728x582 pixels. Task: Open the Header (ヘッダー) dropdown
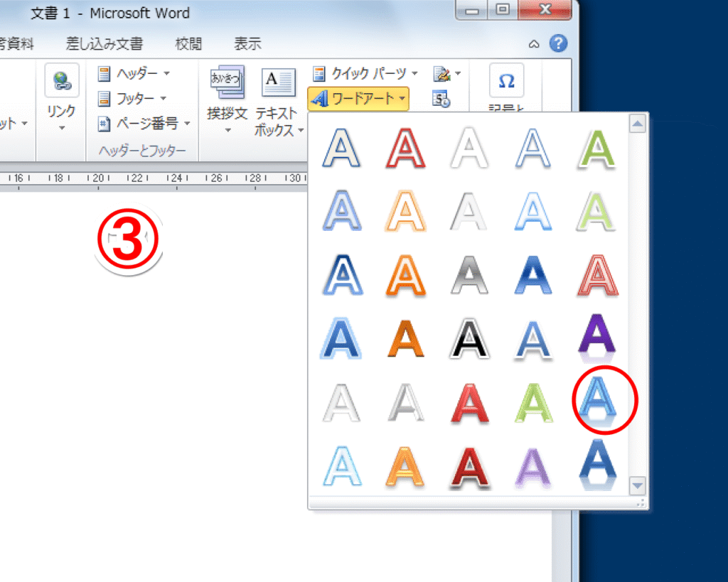(x=134, y=73)
